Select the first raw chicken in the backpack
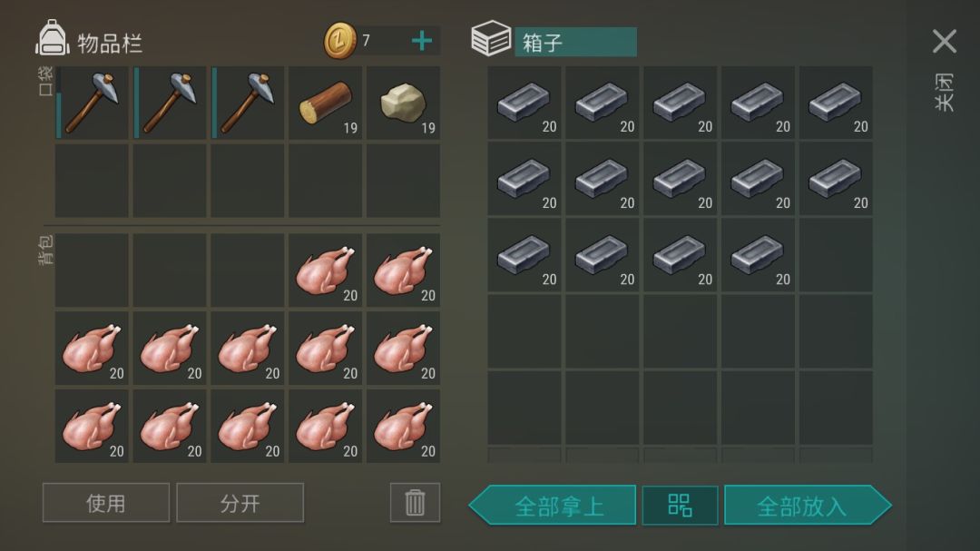The height and width of the screenshot is (551, 980). [325, 271]
